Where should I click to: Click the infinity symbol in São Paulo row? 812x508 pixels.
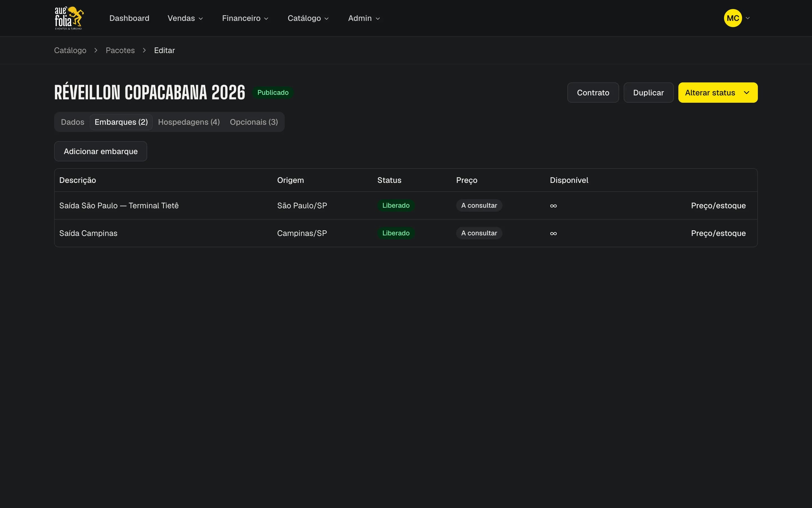pos(553,206)
